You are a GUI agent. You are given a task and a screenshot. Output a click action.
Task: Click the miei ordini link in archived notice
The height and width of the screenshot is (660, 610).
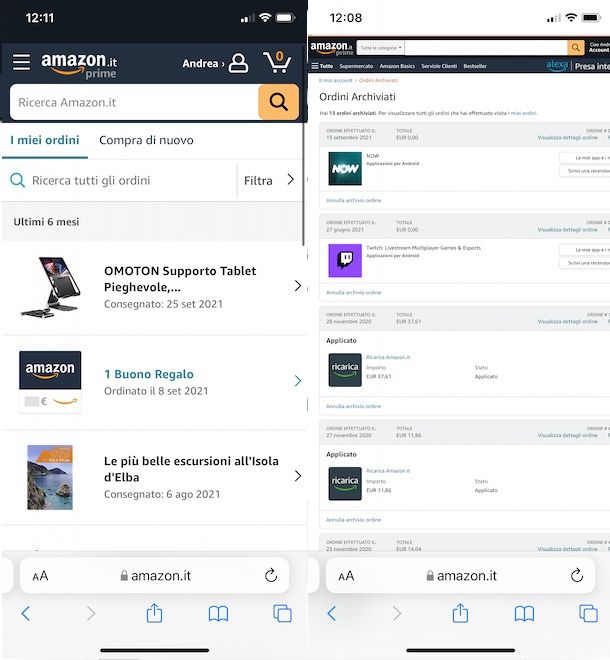click(523, 113)
